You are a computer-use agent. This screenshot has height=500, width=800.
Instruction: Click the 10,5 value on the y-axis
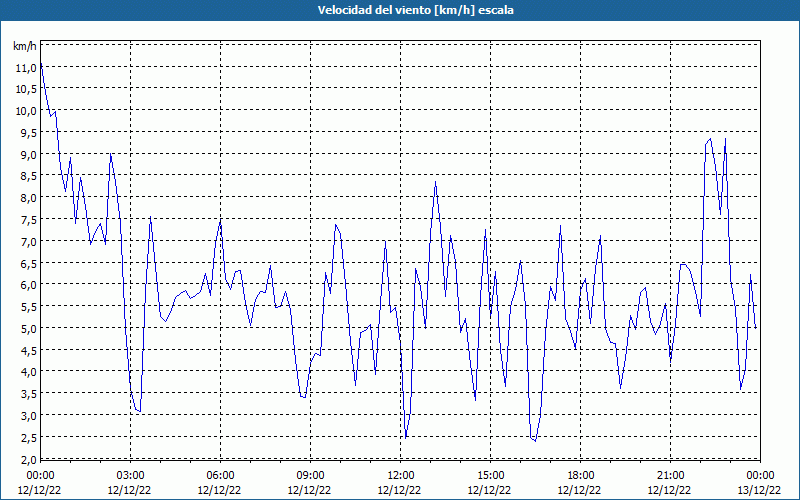pyautogui.click(x=26, y=89)
